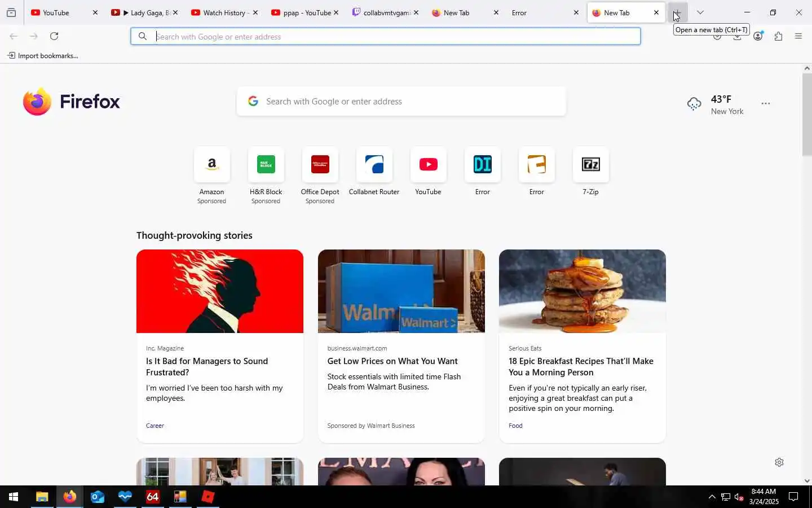Close the Watch History tab

click(x=255, y=12)
